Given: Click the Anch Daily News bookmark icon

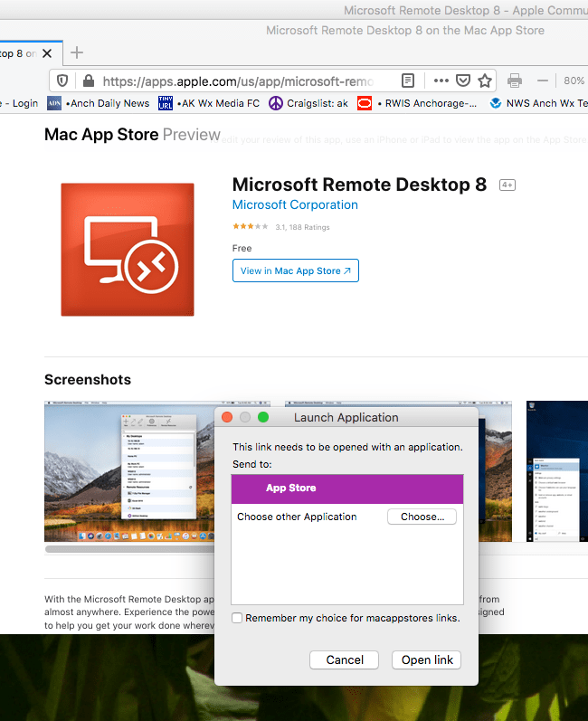Looking at the screenshot, I should tap(54, 103).
